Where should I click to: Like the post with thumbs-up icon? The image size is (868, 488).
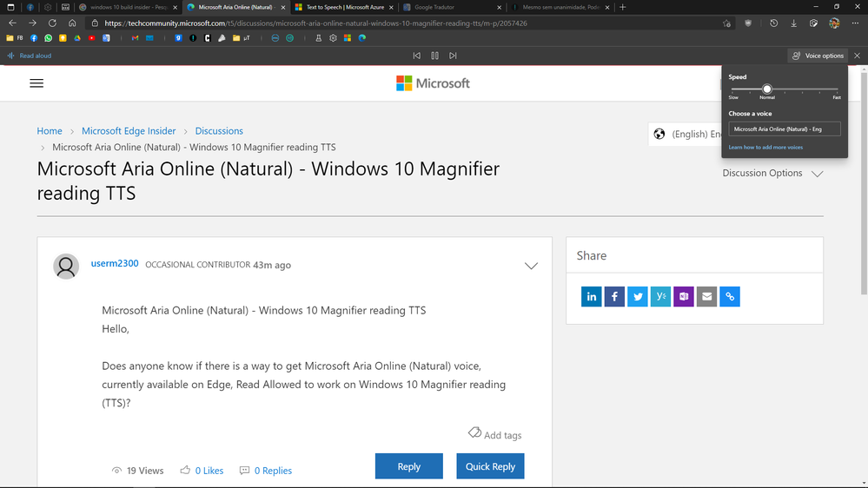tap(185, 470)
